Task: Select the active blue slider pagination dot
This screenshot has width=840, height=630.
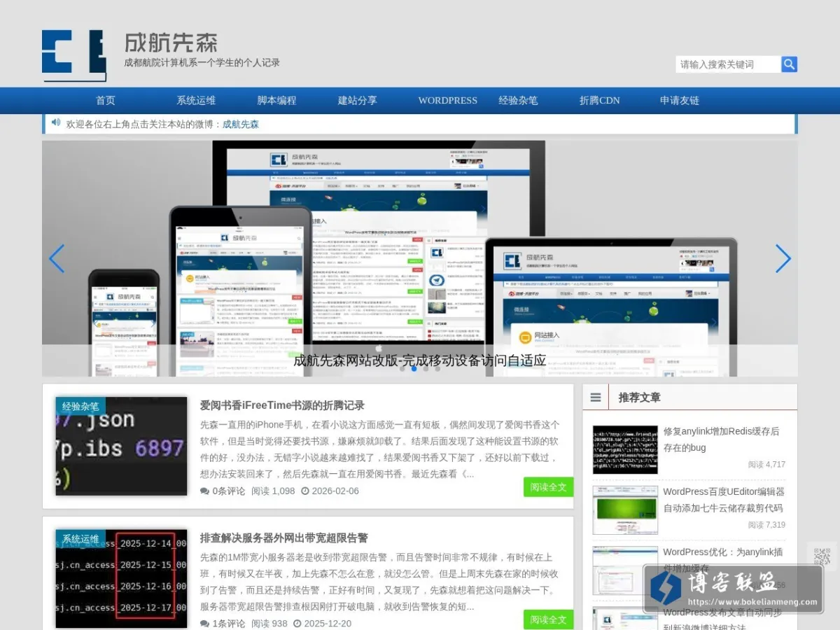Action: pos(414,368)
